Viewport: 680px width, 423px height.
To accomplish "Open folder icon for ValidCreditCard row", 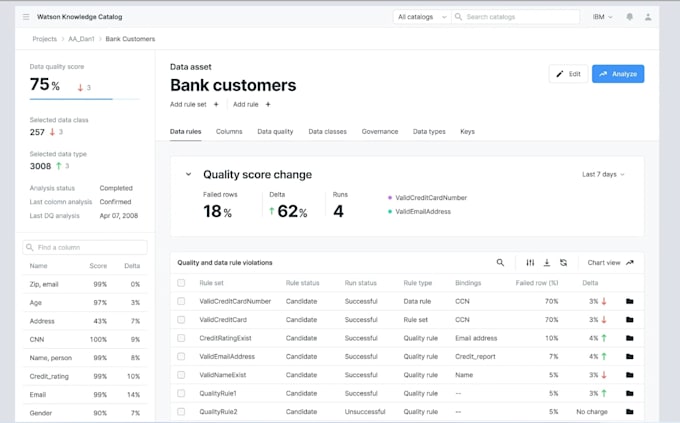I will tap(630, 320).
